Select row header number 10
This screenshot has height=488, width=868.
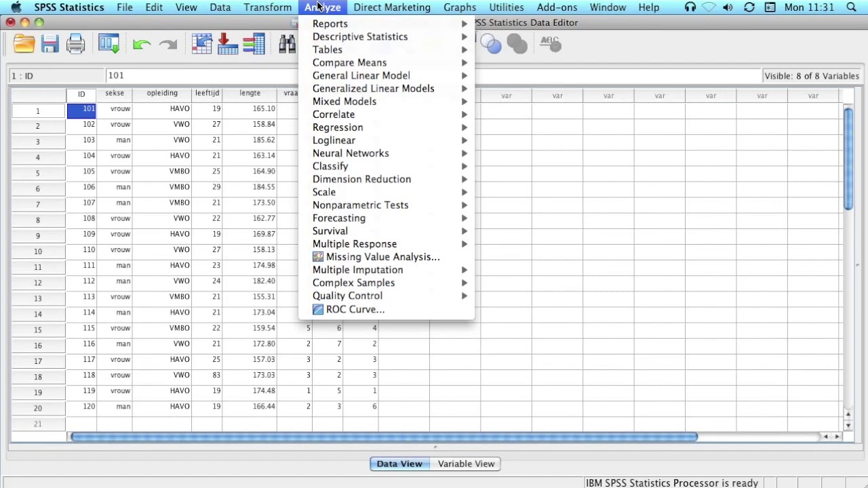tap(38, 251)
